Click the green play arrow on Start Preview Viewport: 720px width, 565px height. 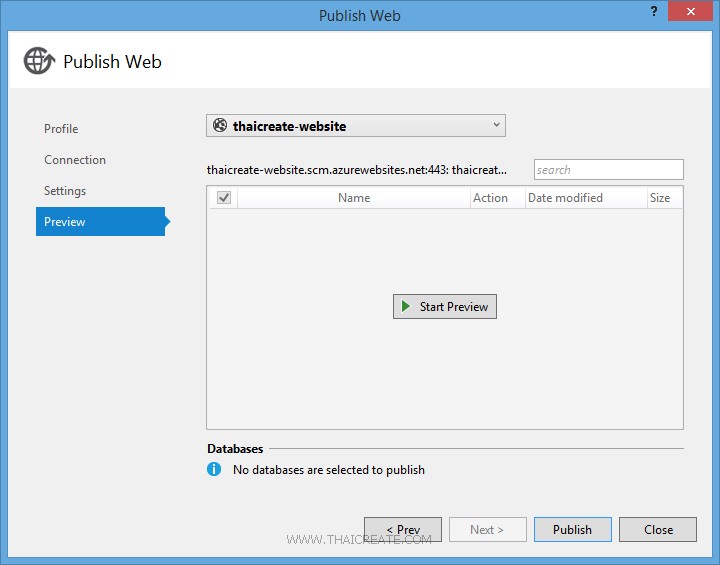[x=405, y=306]
